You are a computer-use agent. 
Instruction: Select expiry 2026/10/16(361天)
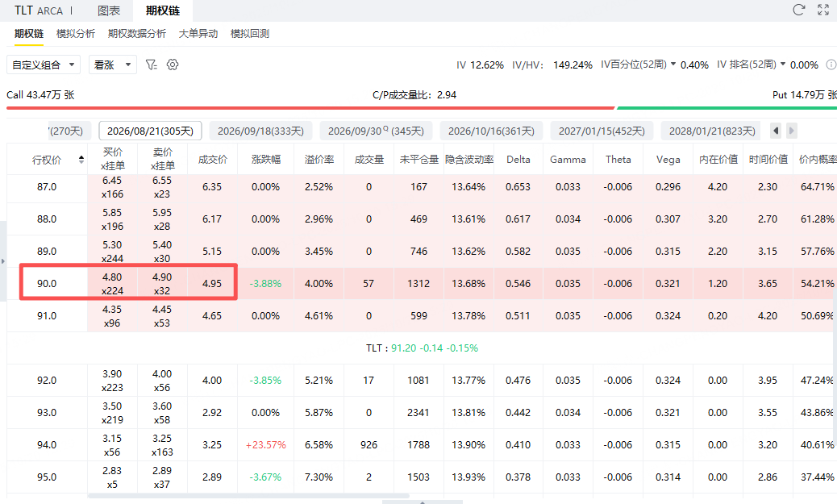[491, 131]
